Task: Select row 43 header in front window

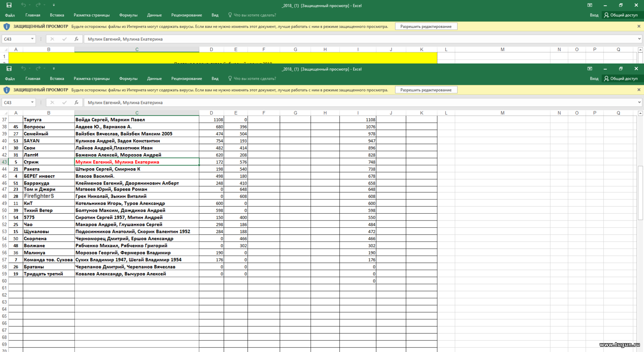Action: coord(4,162)
